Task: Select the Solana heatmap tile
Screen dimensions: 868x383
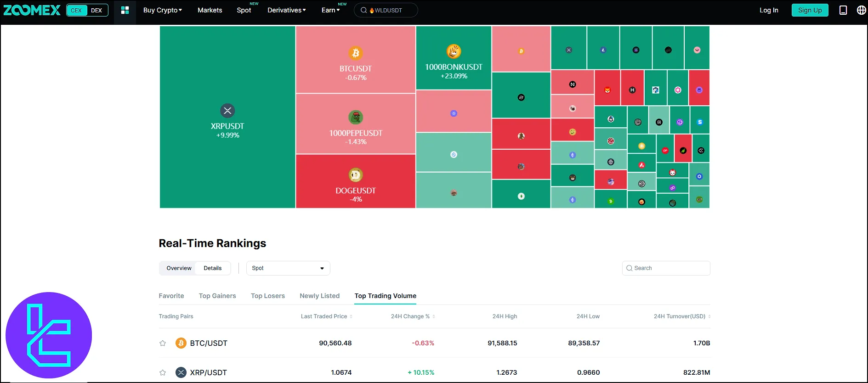Action: coord(636,48)
